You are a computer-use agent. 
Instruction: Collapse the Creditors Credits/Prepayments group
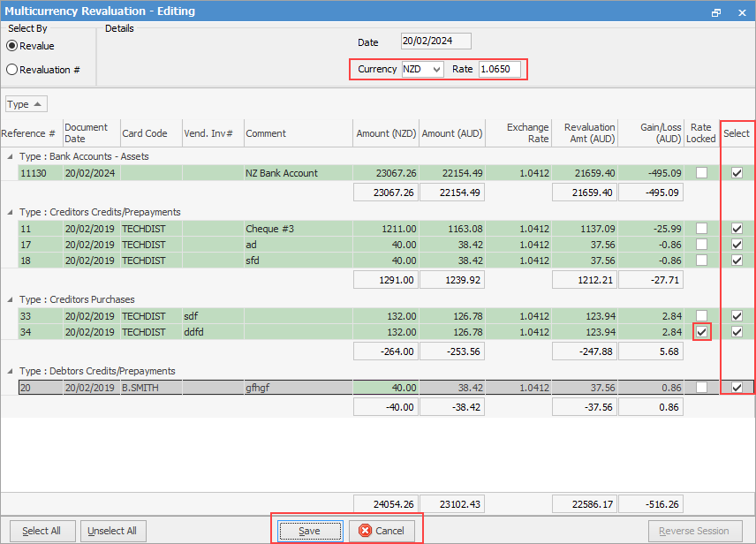11,212
